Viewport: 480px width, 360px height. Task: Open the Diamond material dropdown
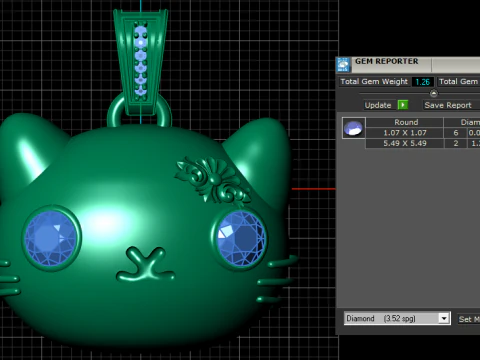[444, 318]
